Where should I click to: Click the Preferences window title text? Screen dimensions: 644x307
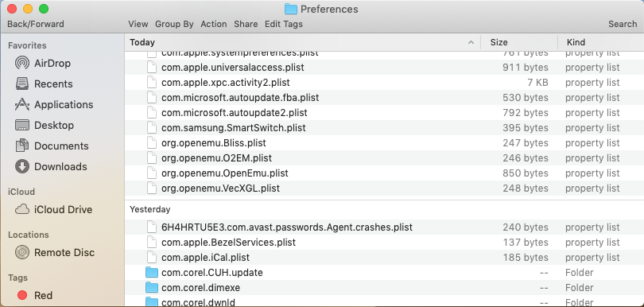329,9
